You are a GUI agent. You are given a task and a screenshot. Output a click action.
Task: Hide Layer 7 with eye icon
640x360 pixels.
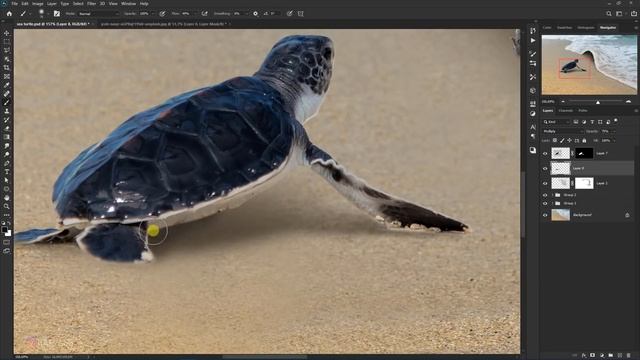click(545, 153)
